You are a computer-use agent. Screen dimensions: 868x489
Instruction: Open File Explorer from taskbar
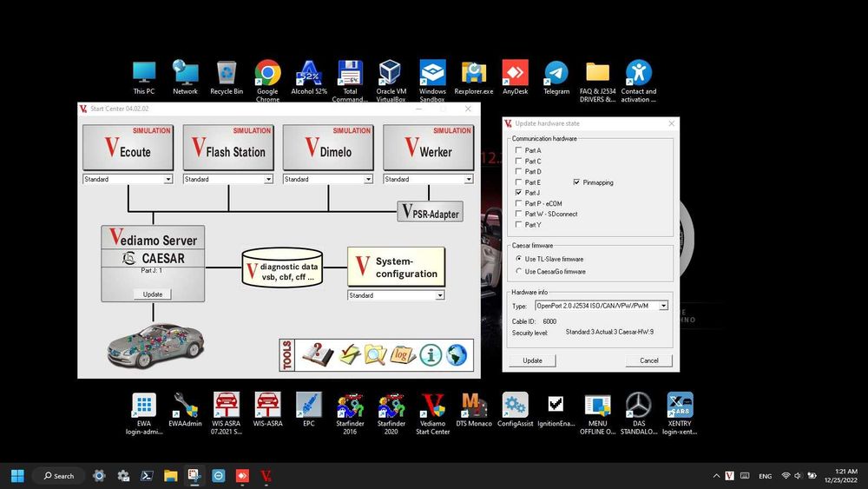tap(170, 476)
